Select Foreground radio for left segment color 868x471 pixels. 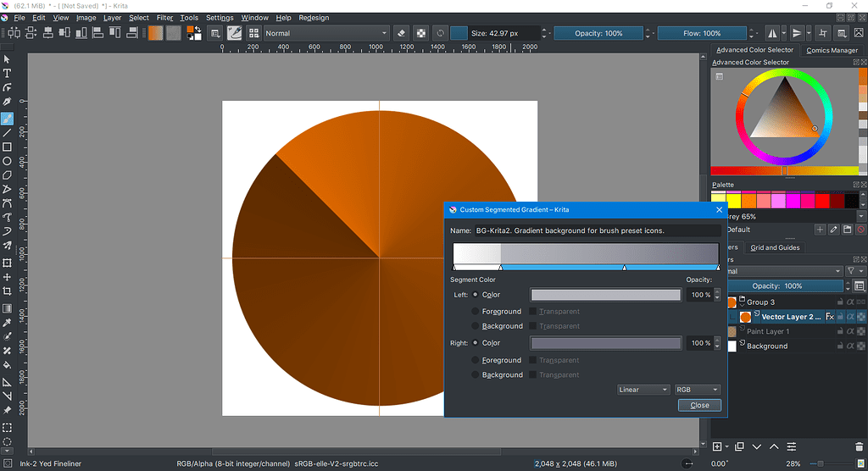(x=476, y=312)
